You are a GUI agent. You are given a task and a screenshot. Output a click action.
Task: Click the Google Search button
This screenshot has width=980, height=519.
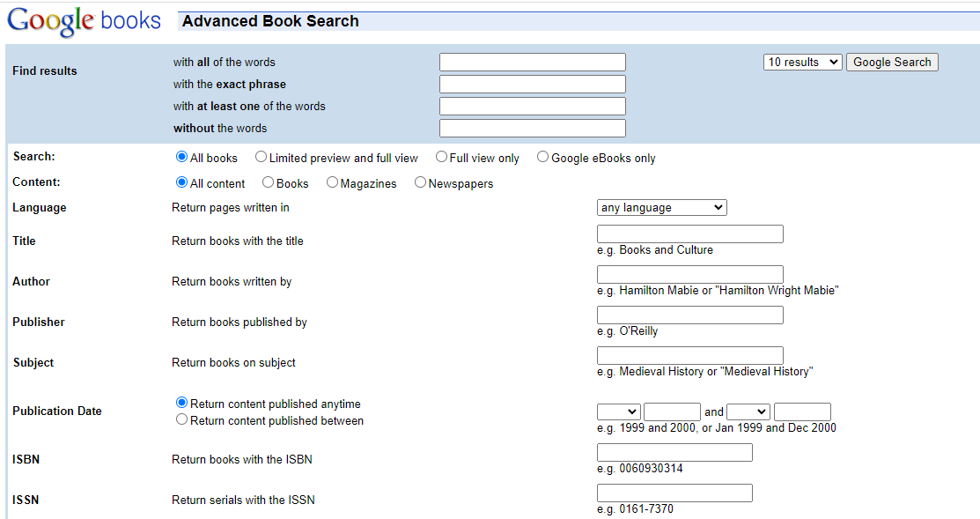(x=892, y=62)
